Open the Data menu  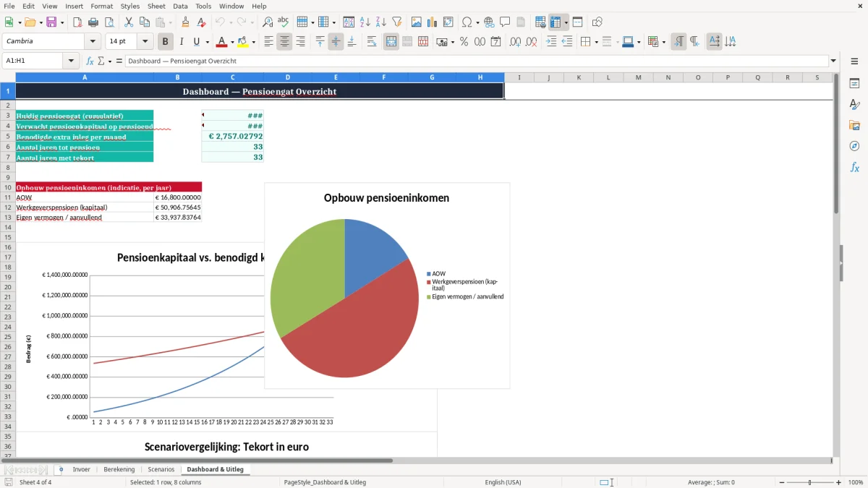click(x=180, y=6)
